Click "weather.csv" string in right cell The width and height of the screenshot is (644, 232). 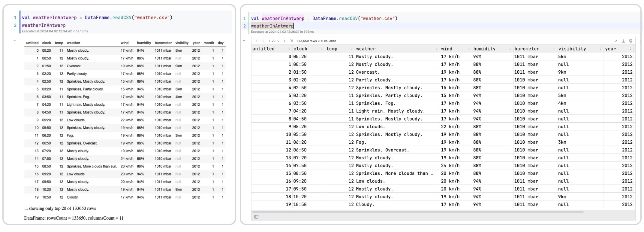pos(377,18)
